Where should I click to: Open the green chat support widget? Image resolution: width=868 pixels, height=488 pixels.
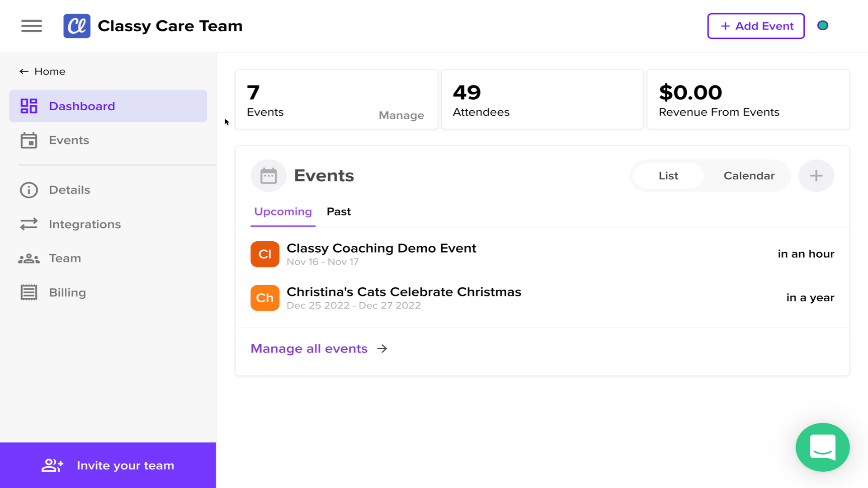click(x=822, y=447)
